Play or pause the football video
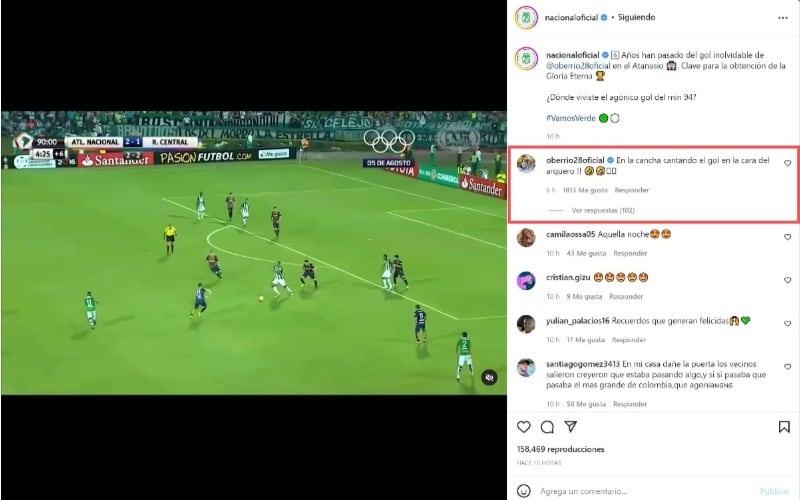Image resolution: width=800 pixels, height=500 pixels. click(x=254, y=253)
